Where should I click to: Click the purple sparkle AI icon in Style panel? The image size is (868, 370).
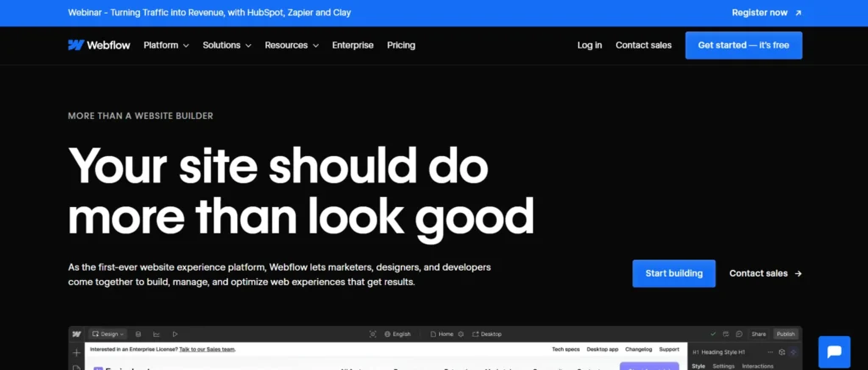[x=793, y=351]
